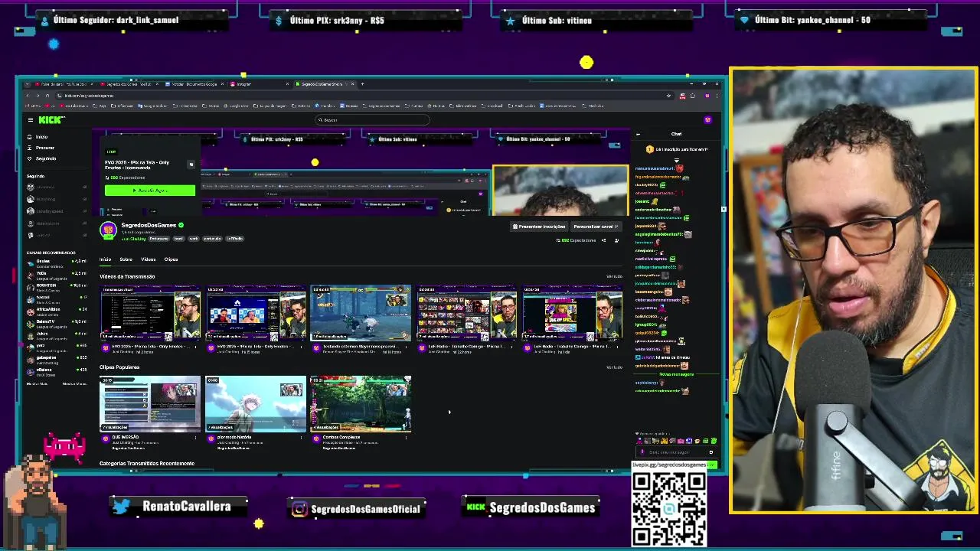Switch to the Sobre channel tab
The height and width of the screenshot is (551, 980).
pos(126,259)
